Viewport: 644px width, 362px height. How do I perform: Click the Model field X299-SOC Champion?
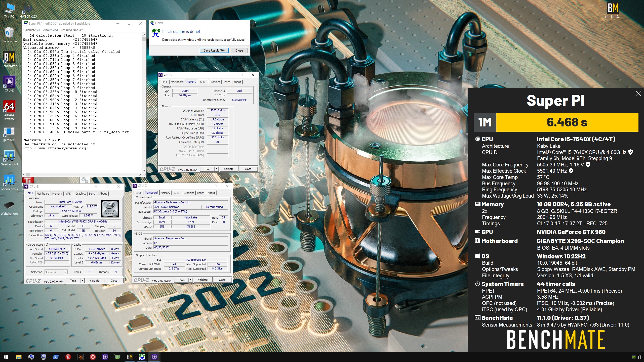tap(177, 207)
